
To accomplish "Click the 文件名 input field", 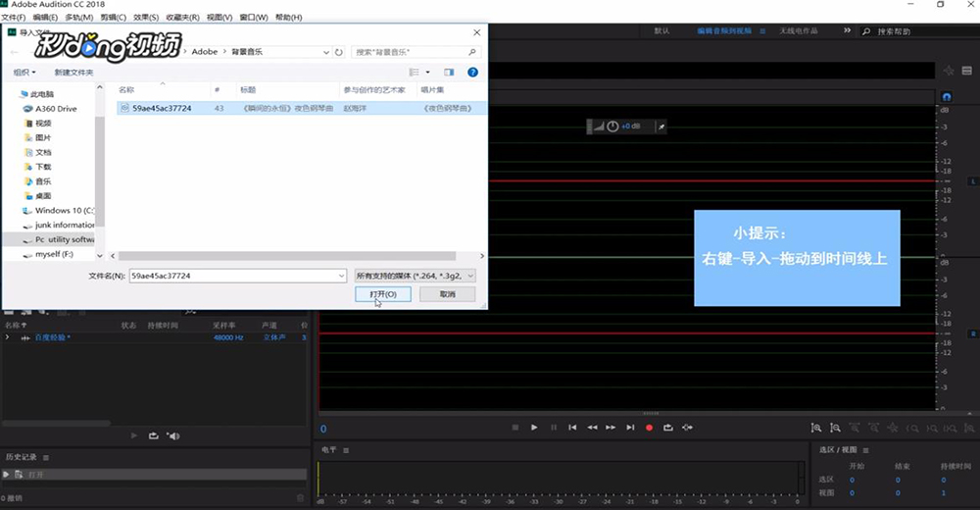I will point(237,276).
